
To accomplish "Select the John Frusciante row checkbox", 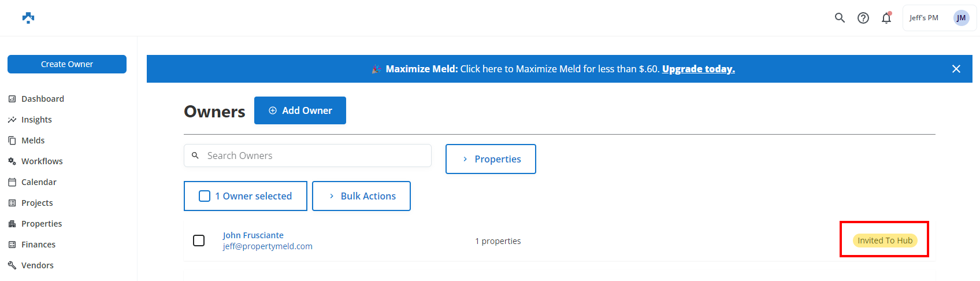I will click(x=199, y=241).
